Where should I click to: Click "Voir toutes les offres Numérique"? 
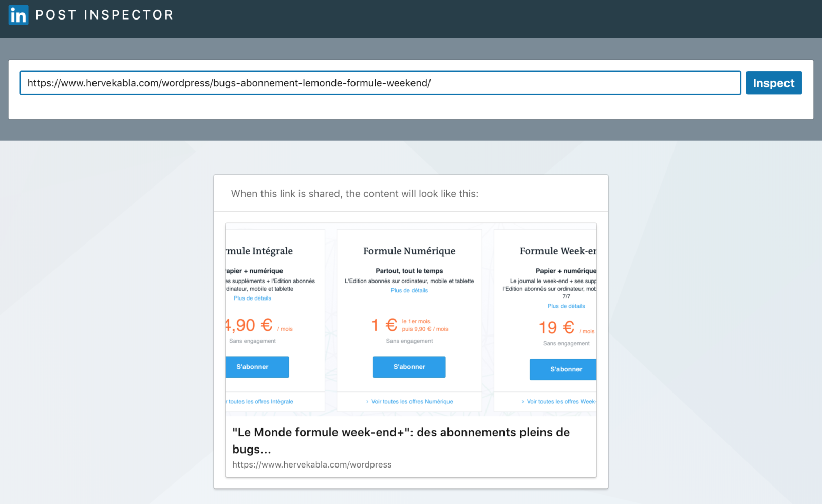coord(412,402)
